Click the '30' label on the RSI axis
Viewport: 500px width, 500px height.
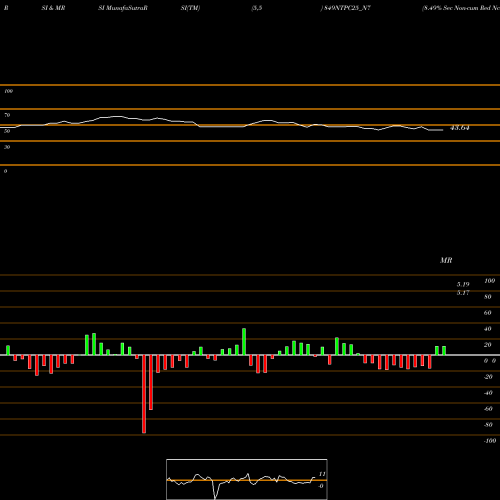click(7, 147)
